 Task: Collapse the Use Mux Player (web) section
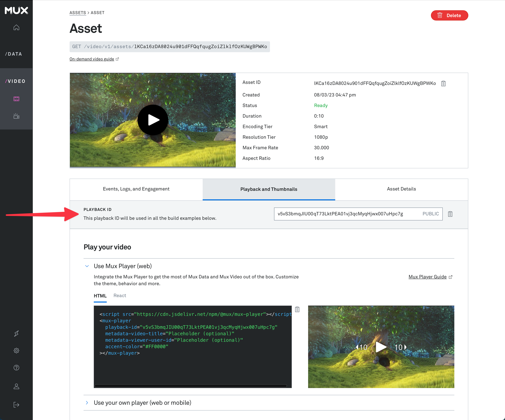[x=87, y=266]
